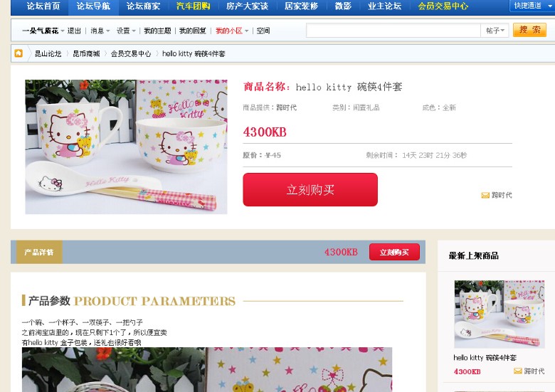555x392 pixels.
Task: Click envelope icon beside seller 跨时代
Action: click(x=485, y=196)
